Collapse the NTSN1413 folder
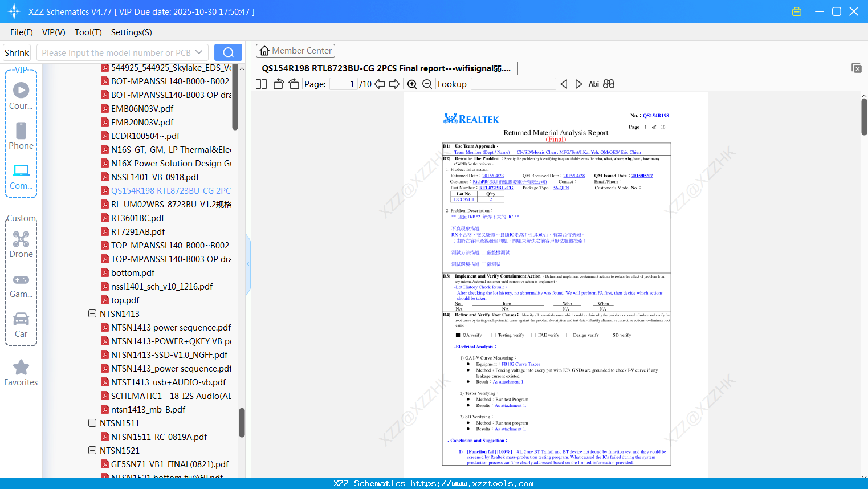The width and height of the screenshot is (868, 489). (x=92, y=313)
